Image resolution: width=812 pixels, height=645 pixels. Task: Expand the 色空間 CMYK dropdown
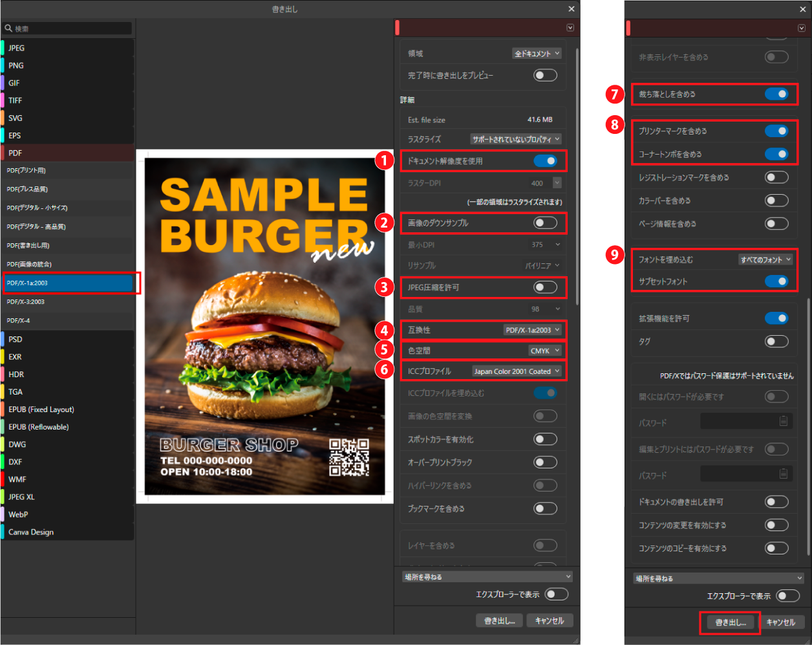[x=545, y=351]
